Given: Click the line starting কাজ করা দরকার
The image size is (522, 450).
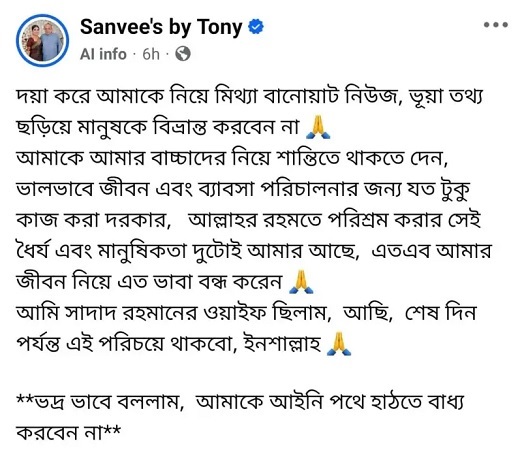Looking at the screenshot, I should coord(248,220).
